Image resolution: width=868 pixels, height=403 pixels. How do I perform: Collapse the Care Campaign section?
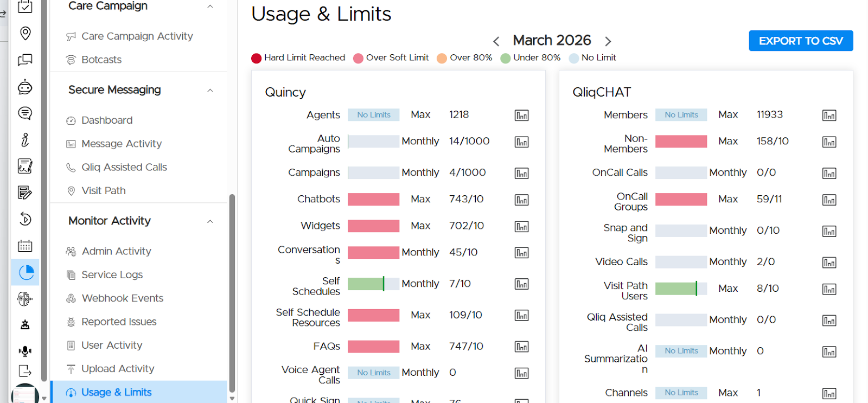pyautogui.click(x=210, y=7)
